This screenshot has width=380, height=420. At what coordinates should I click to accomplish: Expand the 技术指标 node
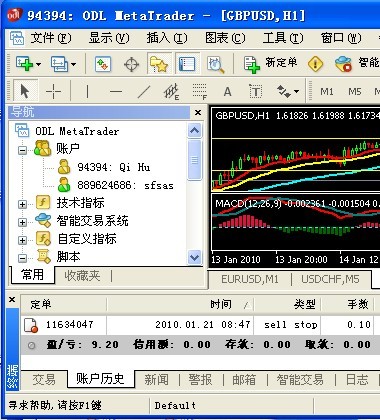pos(22,204)
